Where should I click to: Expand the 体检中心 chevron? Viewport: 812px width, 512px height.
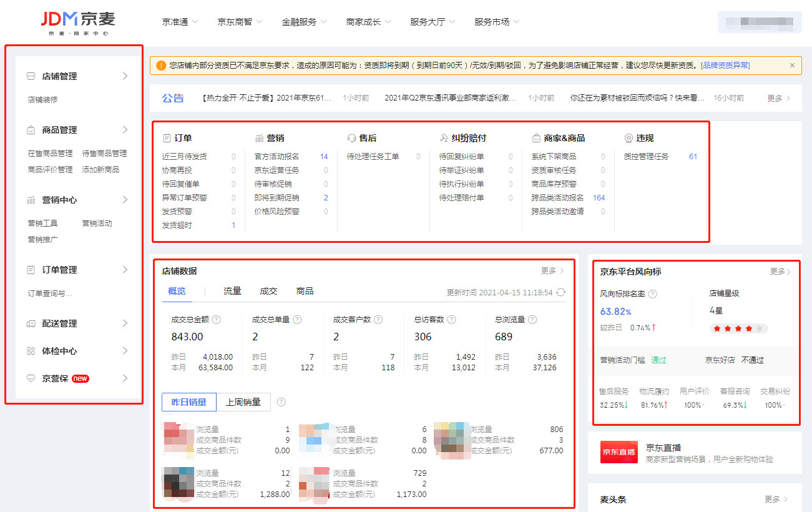pyautogui.click(x=125, y=351)
